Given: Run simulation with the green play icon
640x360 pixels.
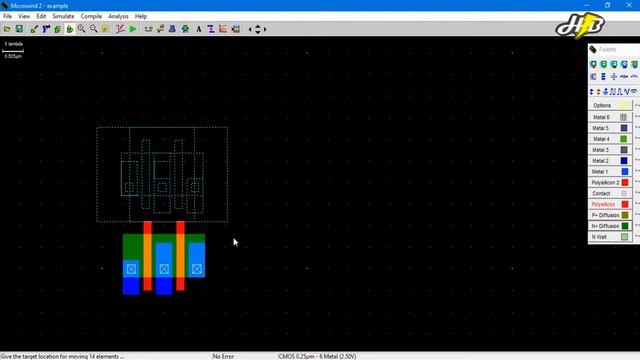Looking at the screenshot, I should pyautogui.click(x=133, y=29).
